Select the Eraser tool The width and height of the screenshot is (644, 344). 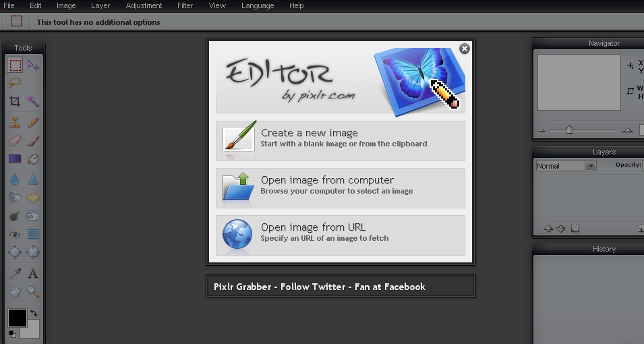point(15,140)
